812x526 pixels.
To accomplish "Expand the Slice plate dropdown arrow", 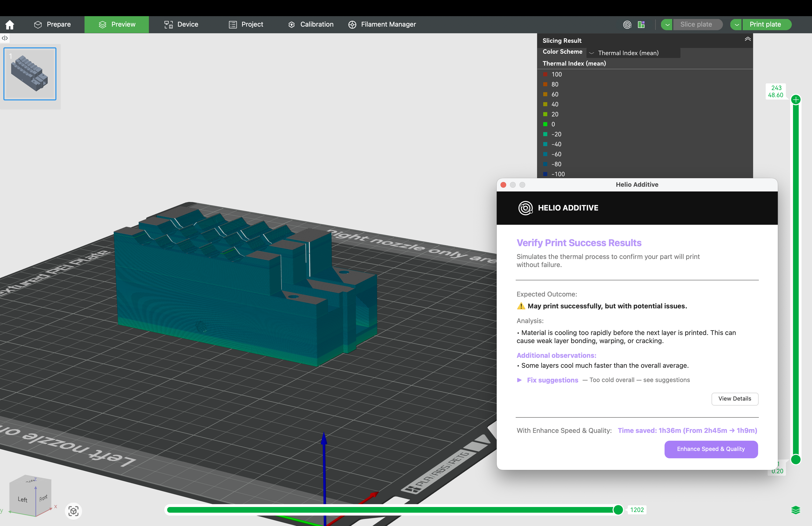I will click(x=667, y=24).
